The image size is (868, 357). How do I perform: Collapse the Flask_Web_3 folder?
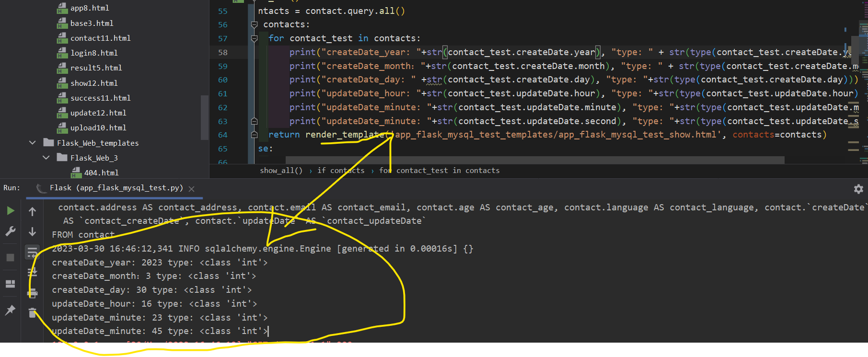click(x=46, y=158)
